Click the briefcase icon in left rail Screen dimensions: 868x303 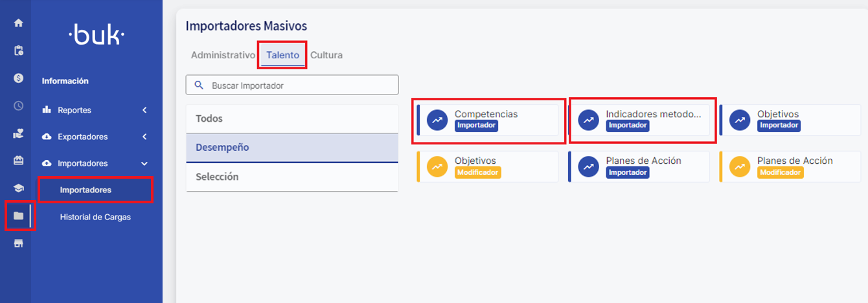click(18, 161)
